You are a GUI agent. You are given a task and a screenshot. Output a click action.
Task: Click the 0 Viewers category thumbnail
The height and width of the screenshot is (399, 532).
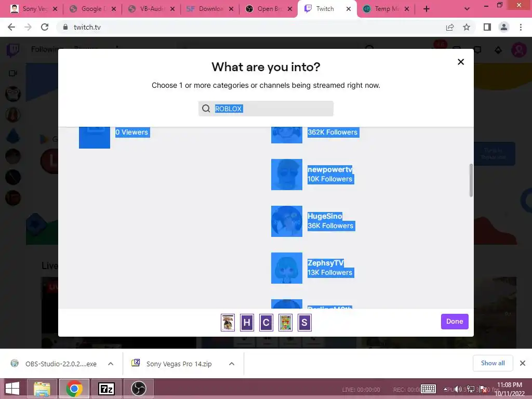[95, 137]
